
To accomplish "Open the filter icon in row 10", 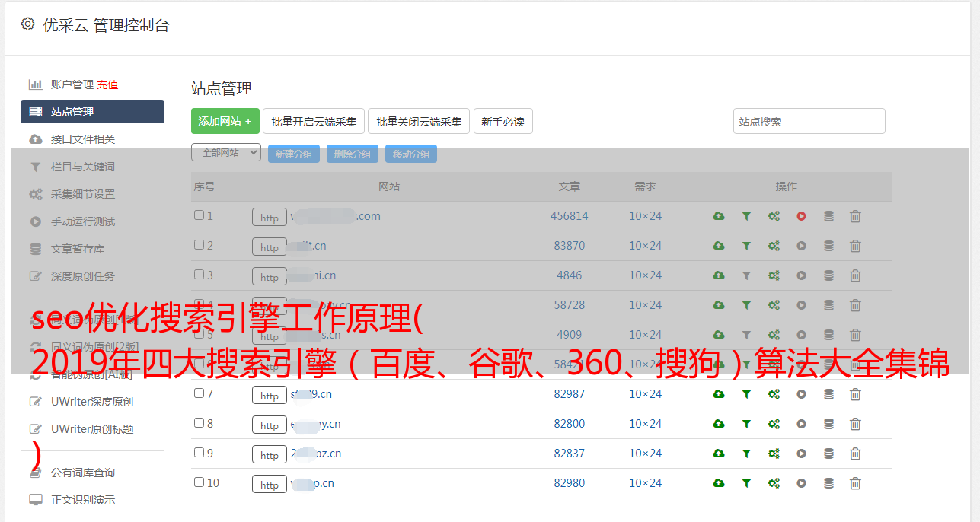I will [x=746, y=483].
